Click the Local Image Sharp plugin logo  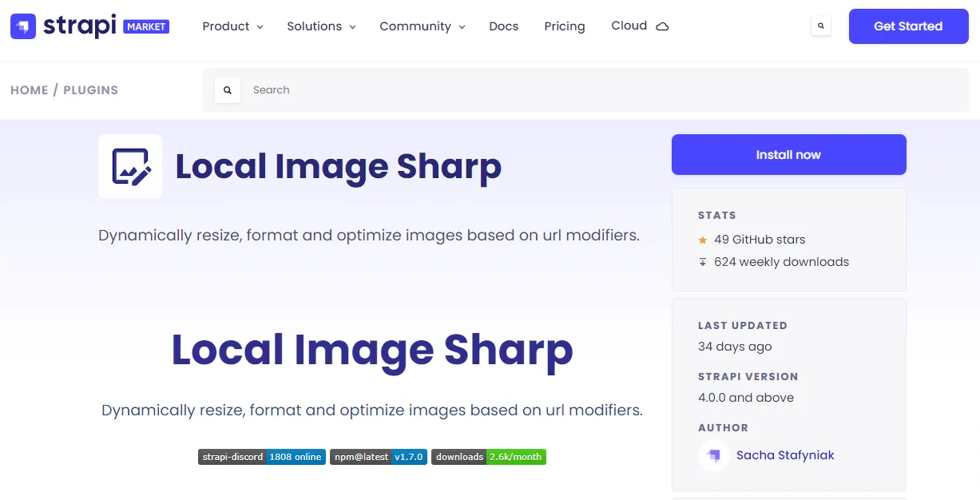point(130,166)
